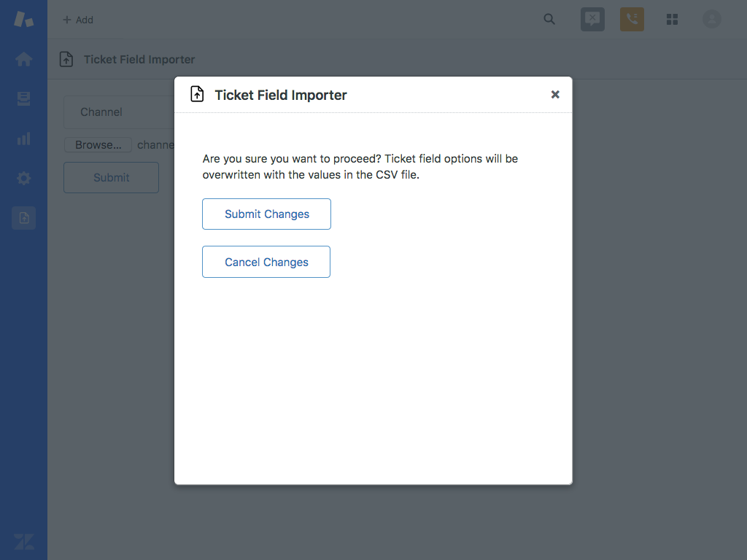Click the file upload icon in the dialog header
The width and height of the screenshot is (747, 560).
[196, 93]
